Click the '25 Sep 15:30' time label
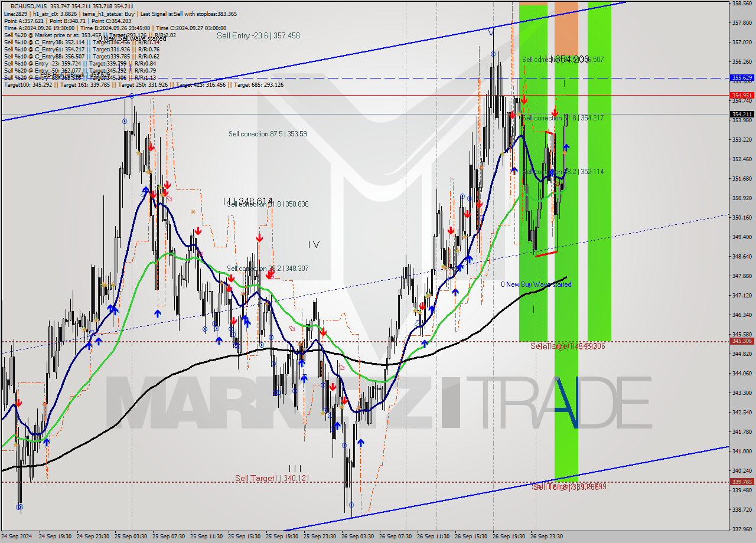 pos(245,537)
